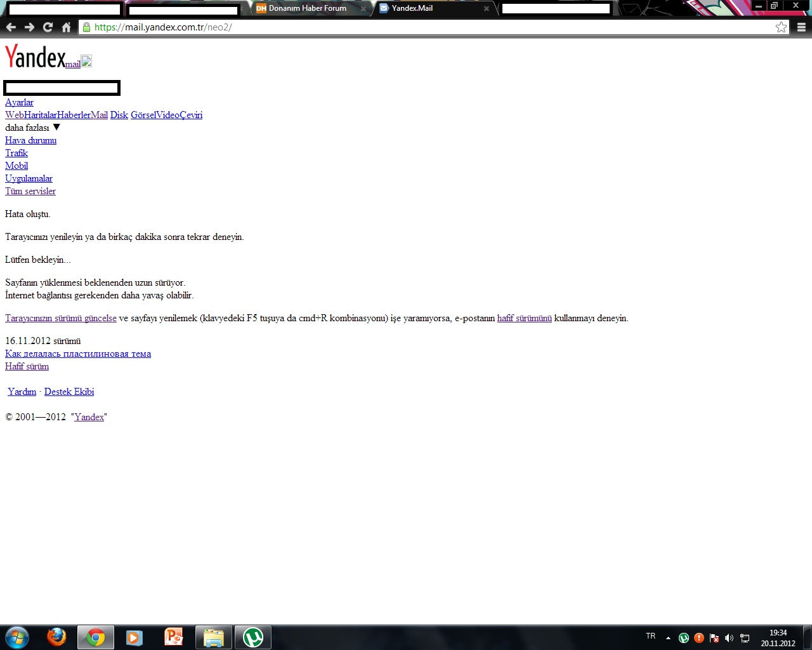812x650 pixels.
Task: Open Windows Explorer folder in the taskbar
Action: click(x=214, y=637)
